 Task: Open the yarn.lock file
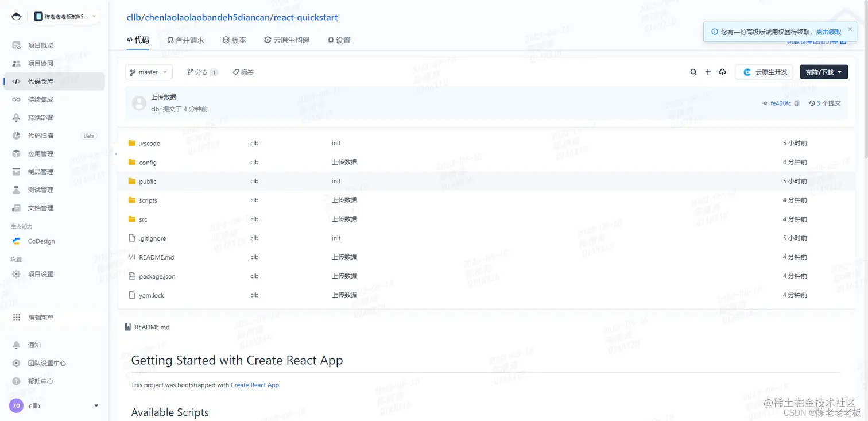pos(152,295)
